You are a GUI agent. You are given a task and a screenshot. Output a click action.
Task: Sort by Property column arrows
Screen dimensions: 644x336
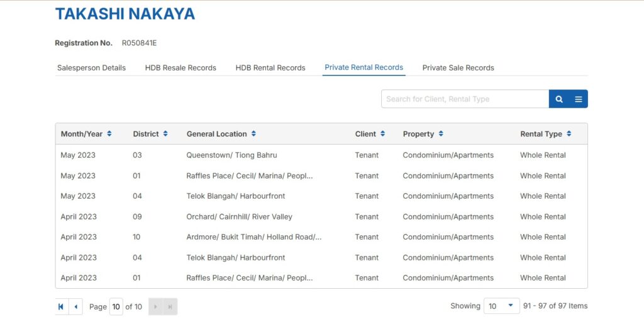(441, 134)
